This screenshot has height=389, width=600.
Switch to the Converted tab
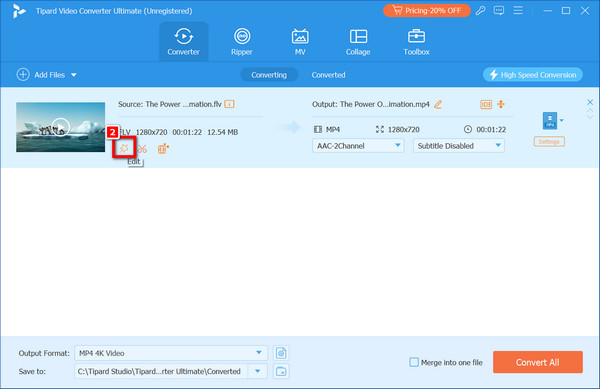(x=328, y=75)
